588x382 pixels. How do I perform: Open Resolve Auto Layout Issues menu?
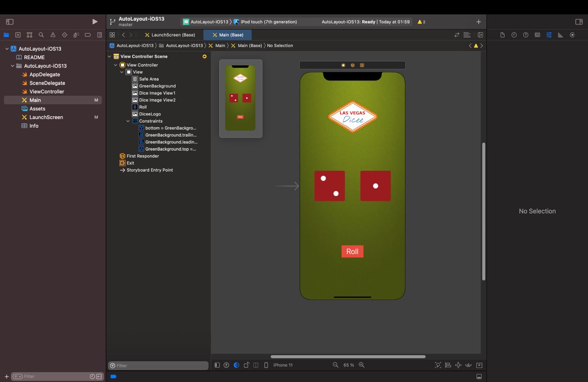point(468,365)
